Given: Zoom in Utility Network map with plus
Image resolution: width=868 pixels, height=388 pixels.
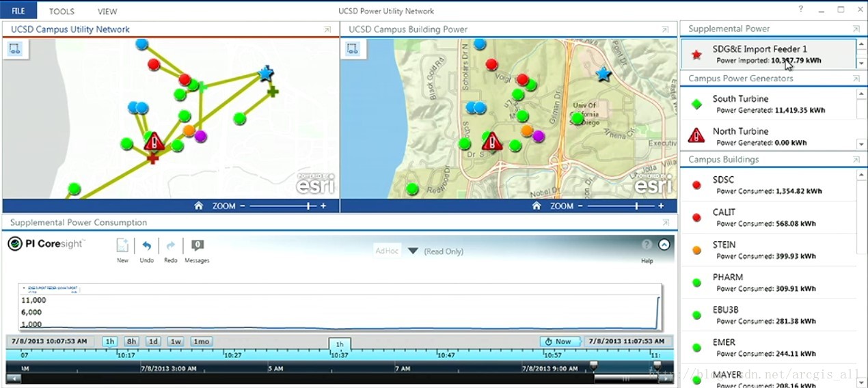Looking at the screenshot, I should point(323,206).
